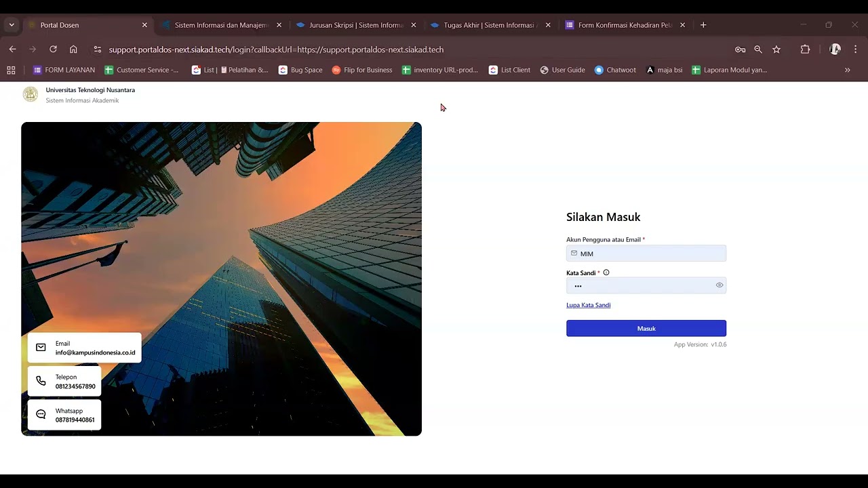Open Customer Service bookmark
The width and height of the screenshot is (868, 488).
(142, 70)
